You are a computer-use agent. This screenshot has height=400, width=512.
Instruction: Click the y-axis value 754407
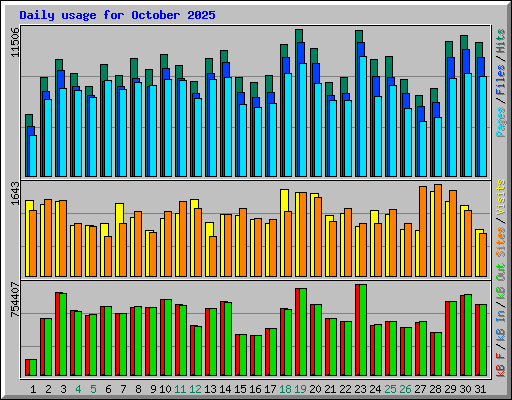click(15, 300)
